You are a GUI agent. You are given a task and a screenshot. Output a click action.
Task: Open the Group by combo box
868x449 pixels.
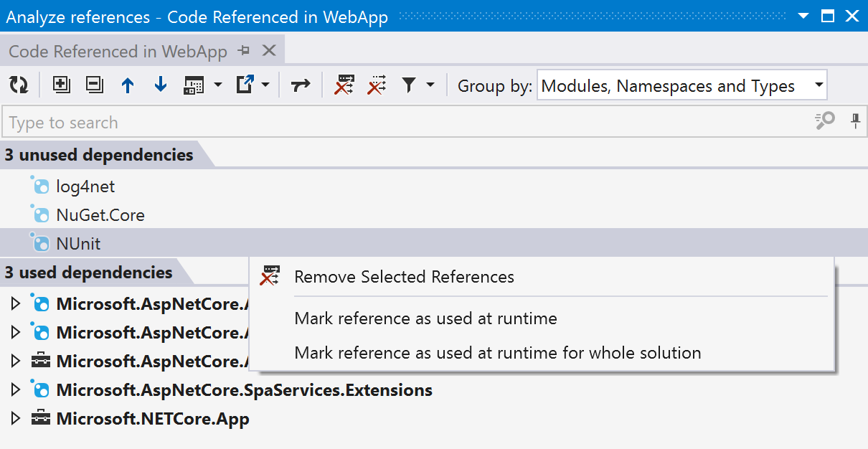pos(681,86)
